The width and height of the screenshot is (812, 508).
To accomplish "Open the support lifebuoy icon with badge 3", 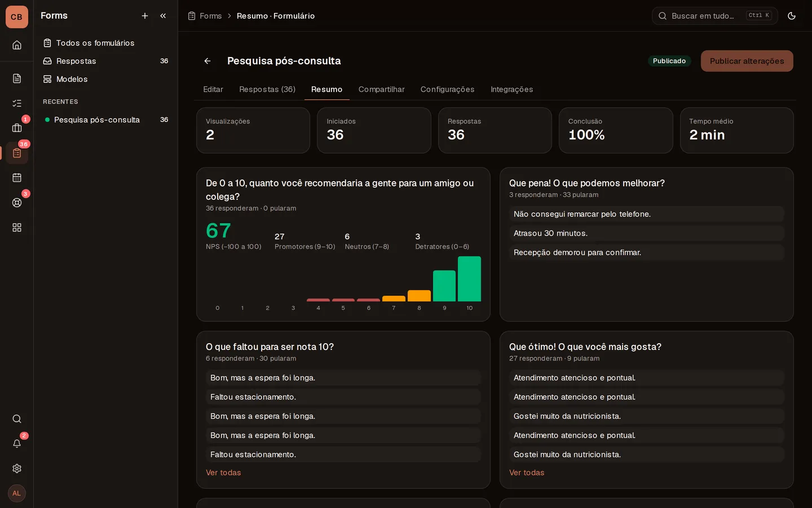I will click(17, 203).
